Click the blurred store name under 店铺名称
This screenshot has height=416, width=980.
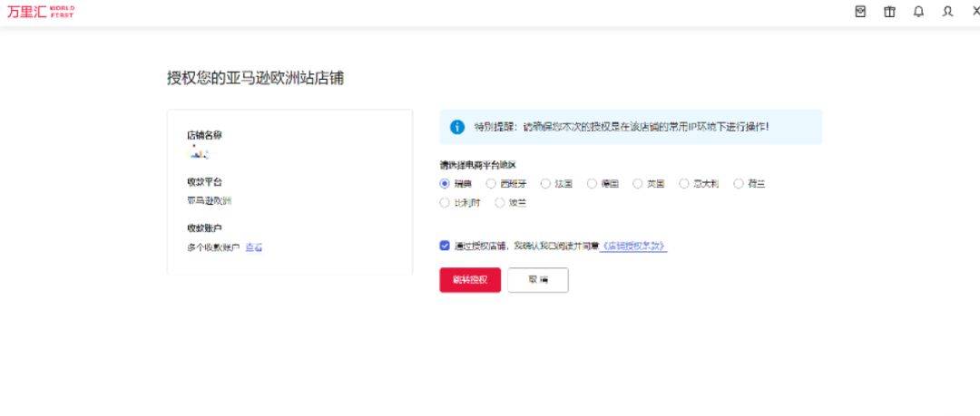click(200, 151)
